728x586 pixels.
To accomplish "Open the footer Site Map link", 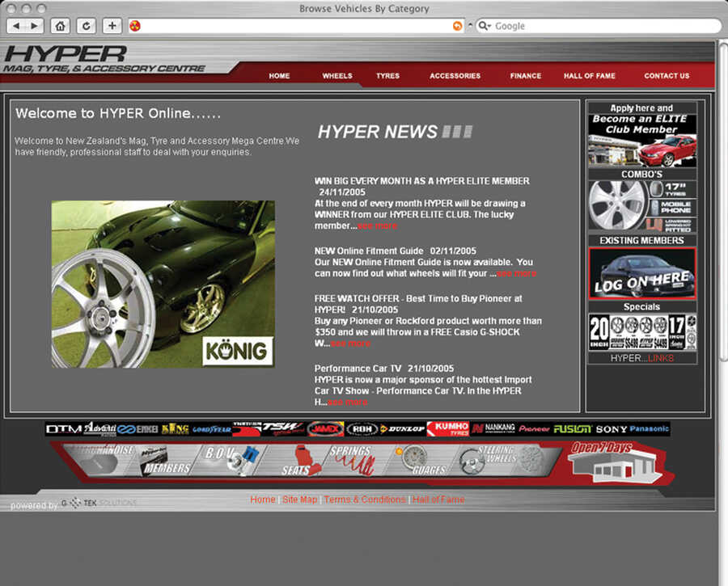I will [x=299, y=500].
